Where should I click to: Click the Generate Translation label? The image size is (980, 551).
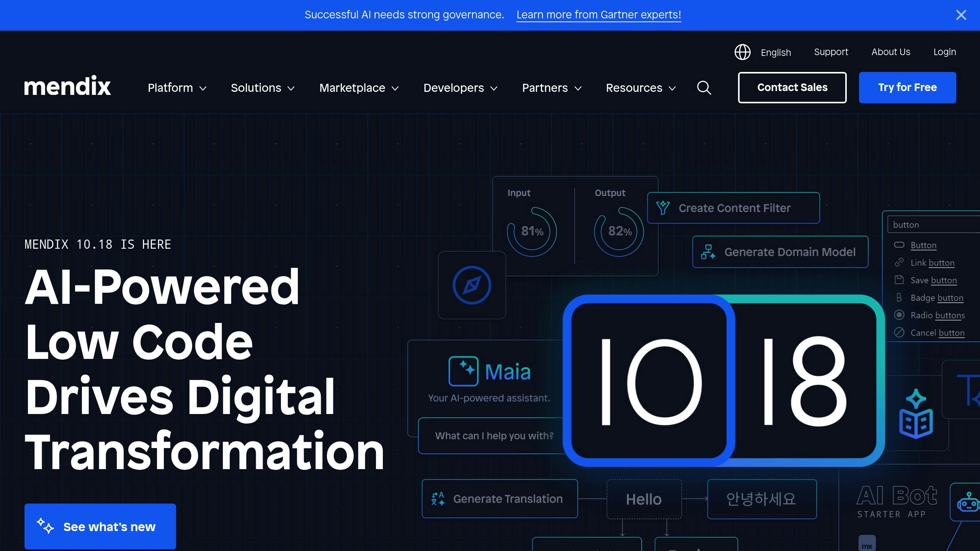click(x=508, y=499)
